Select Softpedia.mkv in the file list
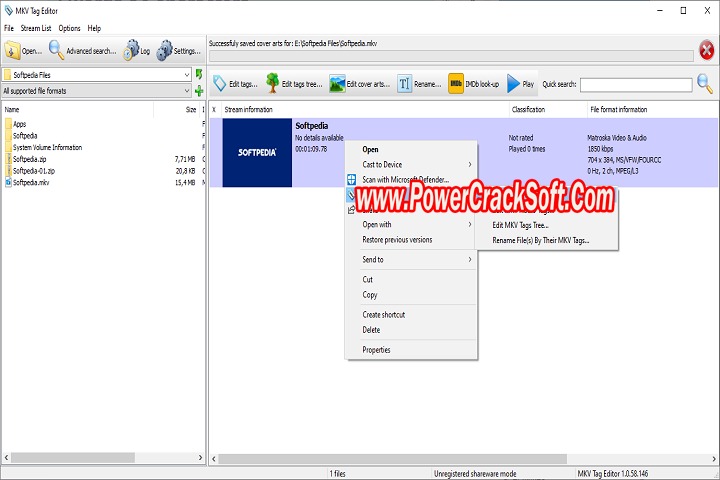720x480 pixels. 30,182
